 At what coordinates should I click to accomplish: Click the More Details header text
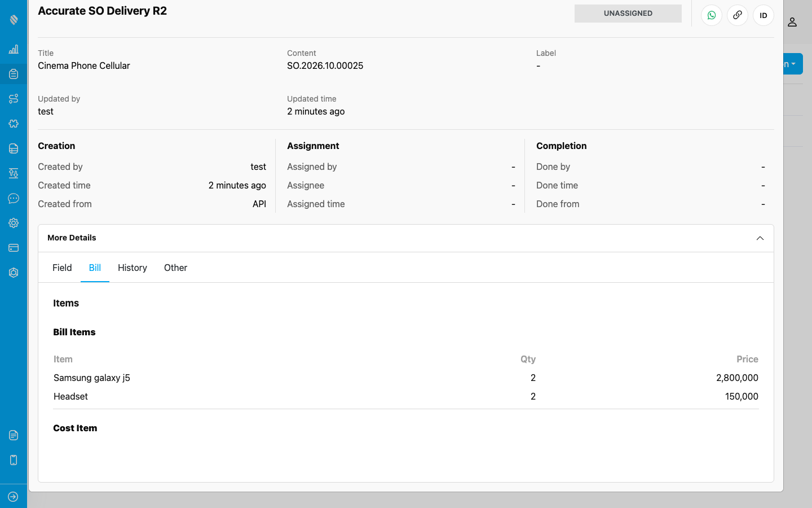[x=72, y=238]
